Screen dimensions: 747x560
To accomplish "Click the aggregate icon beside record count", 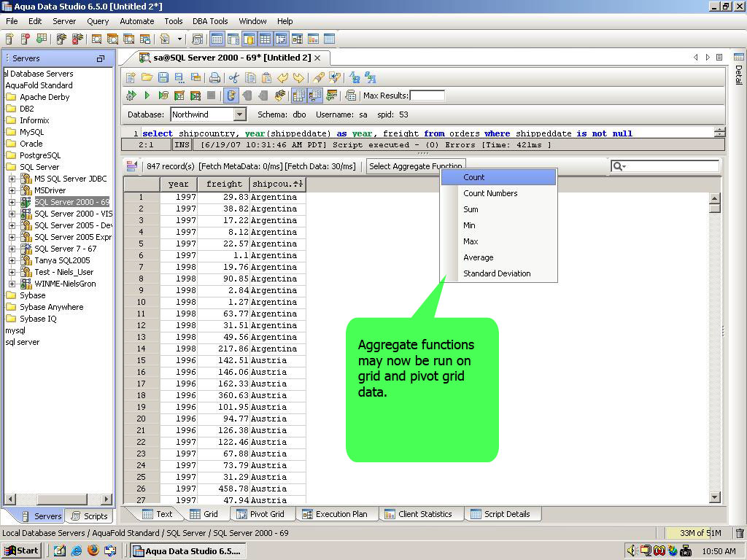I will [x=132, y=166].
